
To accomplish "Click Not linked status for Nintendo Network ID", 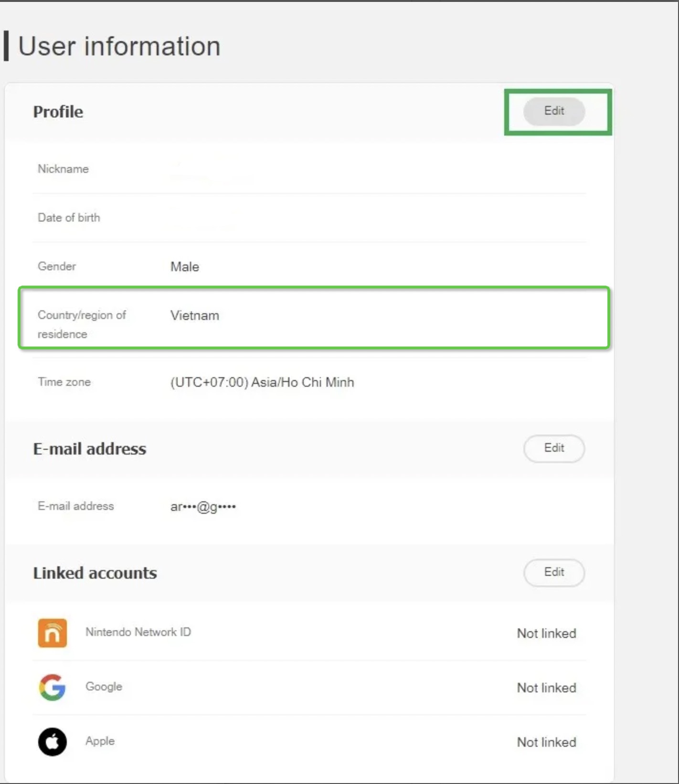I will 546,634.
